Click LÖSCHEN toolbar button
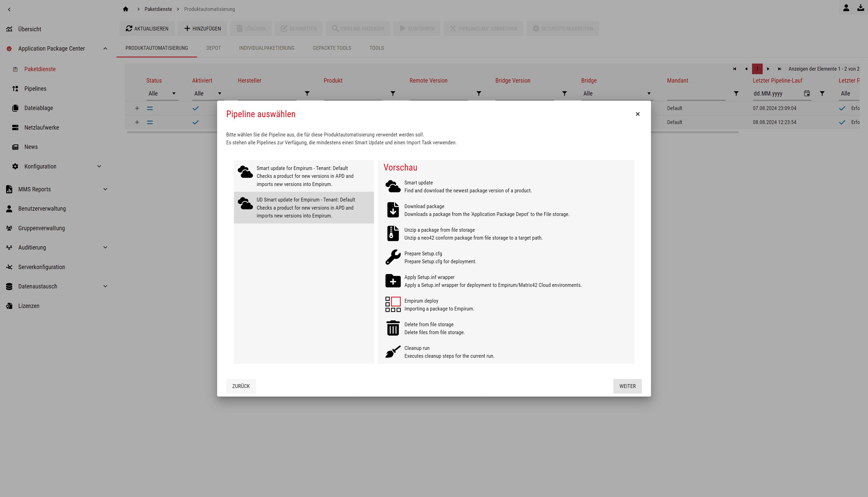The height and width of the screenshot is (497, 868). 251,29
